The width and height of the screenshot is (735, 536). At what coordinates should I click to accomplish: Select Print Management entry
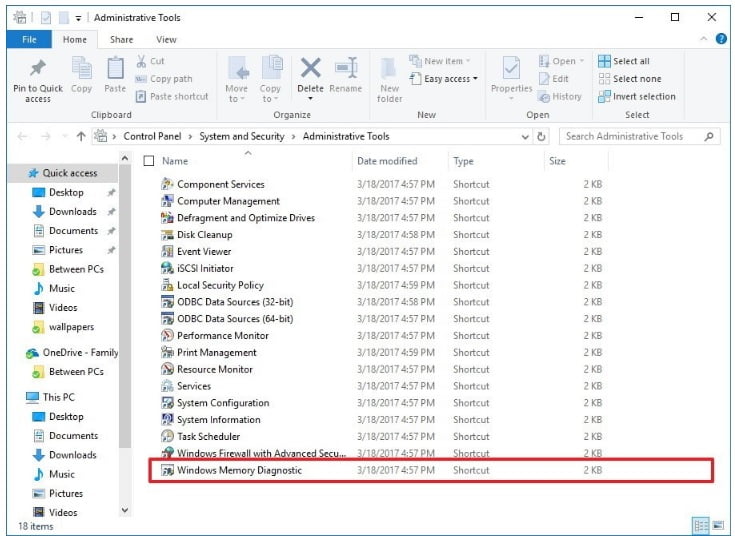[382, 352]
